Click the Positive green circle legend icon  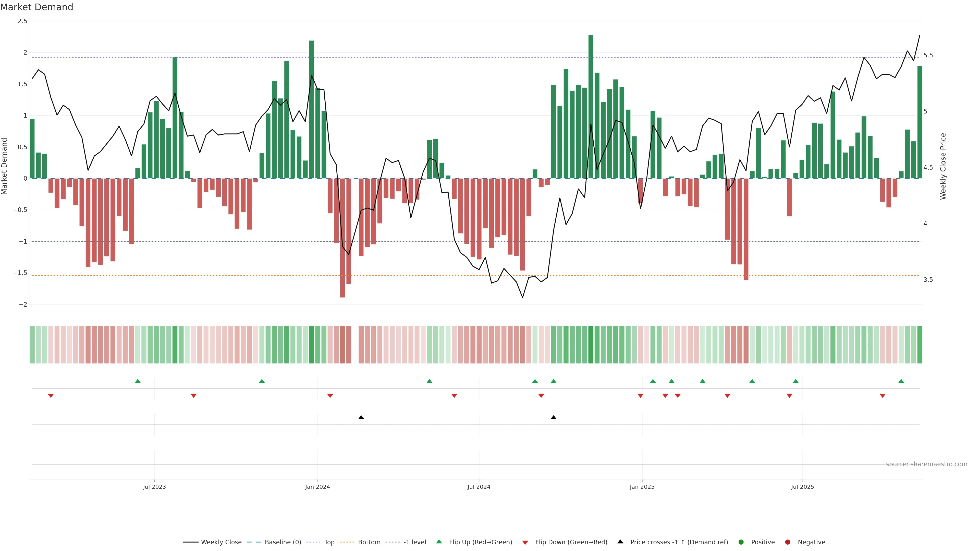tap(741, 542)
